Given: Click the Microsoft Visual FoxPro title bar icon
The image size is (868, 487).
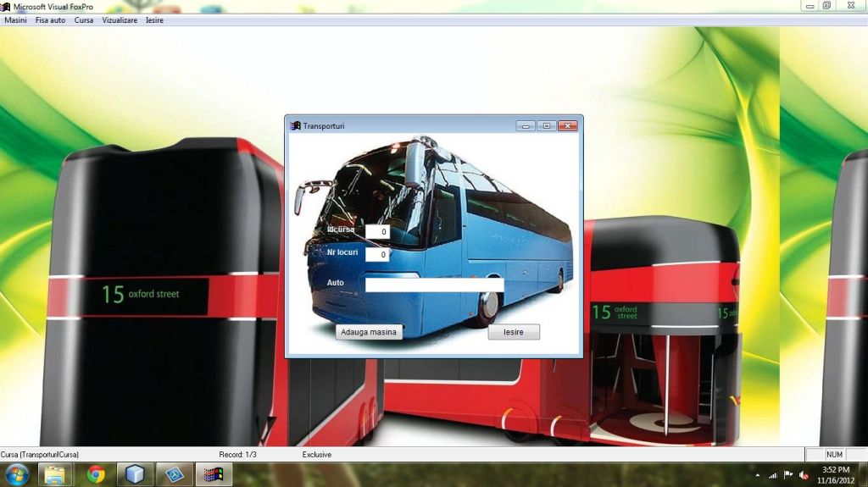Looking at the screenshot, I should (6, 7).
